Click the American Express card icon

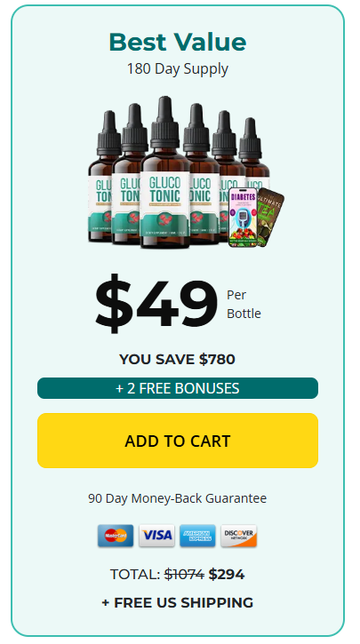coord(197,536)
